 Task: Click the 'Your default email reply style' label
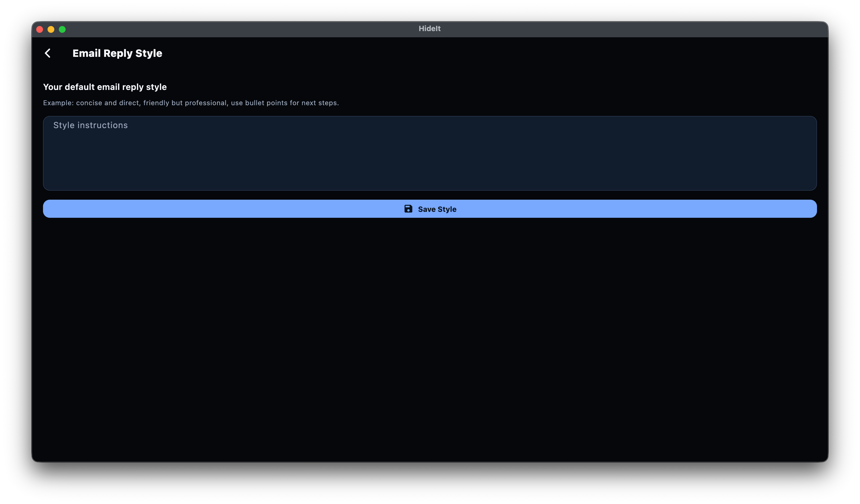[105, 87]
